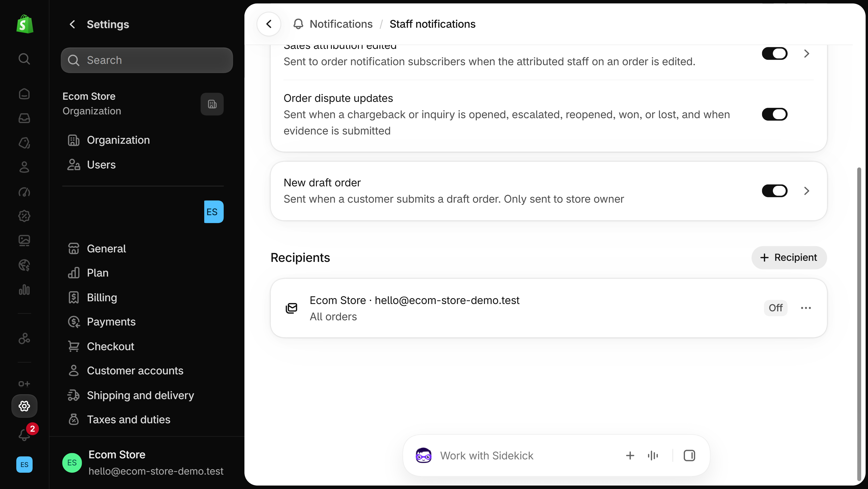The image size is (868, 489).
Task: Click Notifications breadcrumb link
Action: tap(341, 24)
